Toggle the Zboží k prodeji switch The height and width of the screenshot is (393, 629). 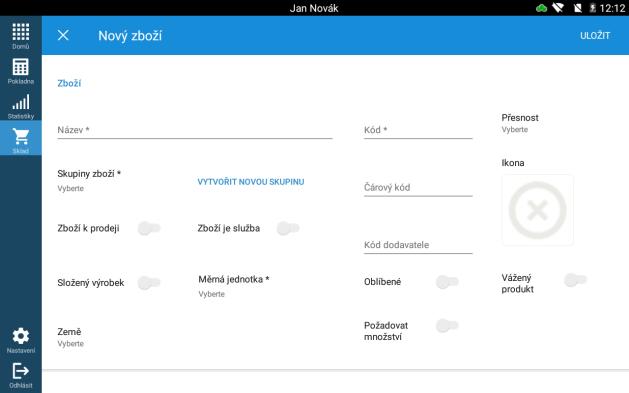pyautogui.click(x=149, y=228)
